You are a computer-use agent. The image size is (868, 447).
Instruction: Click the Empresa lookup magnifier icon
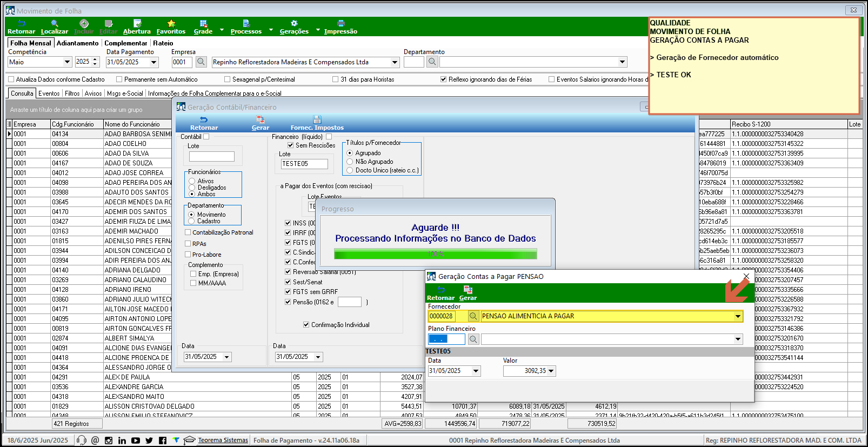(201, 62)
